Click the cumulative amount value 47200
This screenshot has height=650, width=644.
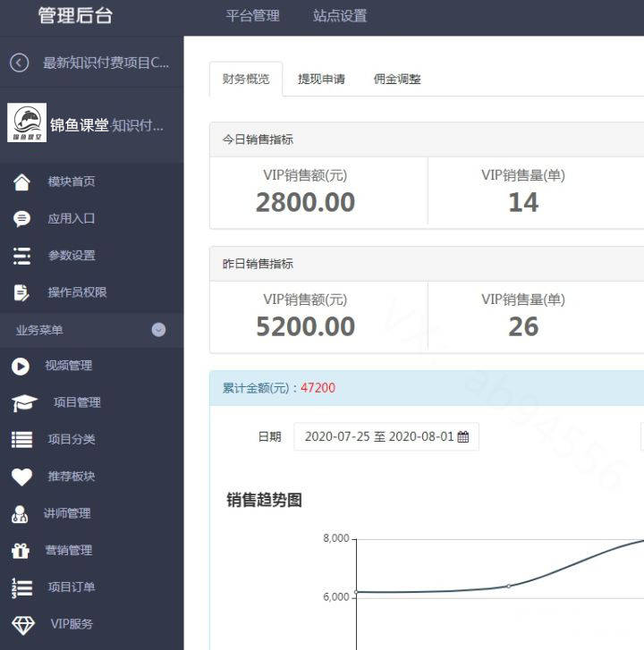tap(318, 388)
